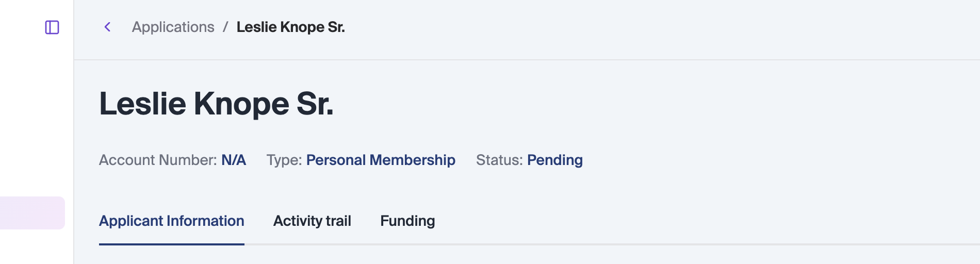Click the Pending status value

[554, 160]
